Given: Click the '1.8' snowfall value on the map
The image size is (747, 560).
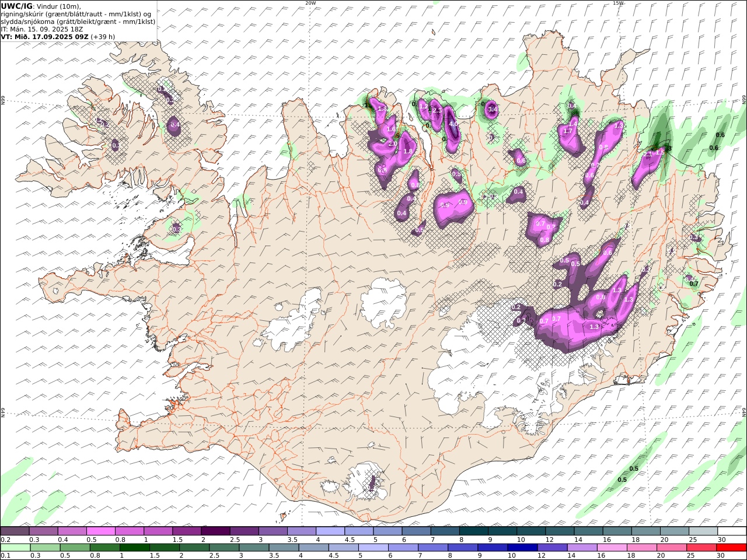Looking at the screenshot, I should [408, 151].
